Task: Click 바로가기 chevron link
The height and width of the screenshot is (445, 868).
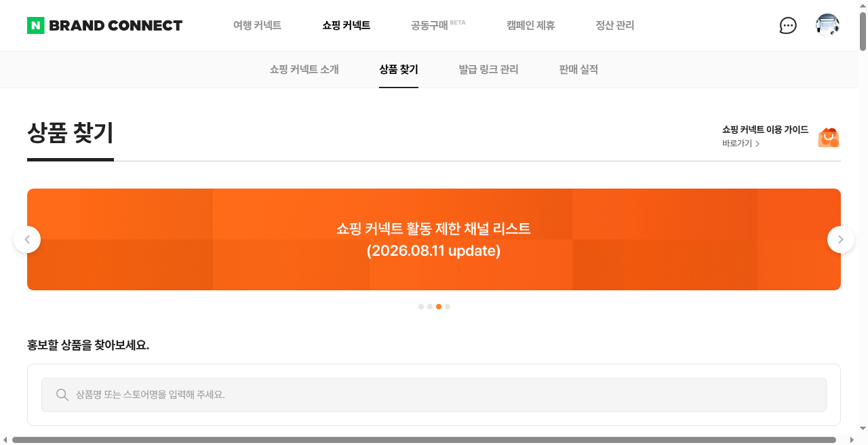Action: point(741,144)
